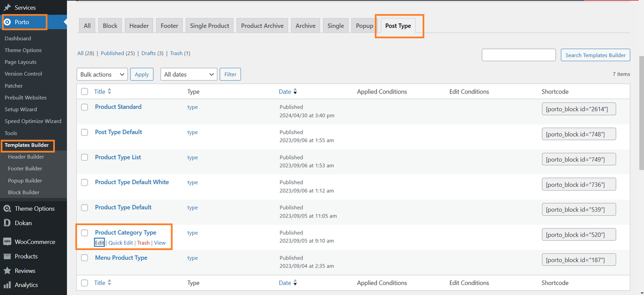Check the Product Type Default row checkbox
Screen dimensions: 644x295
point(85,208)
